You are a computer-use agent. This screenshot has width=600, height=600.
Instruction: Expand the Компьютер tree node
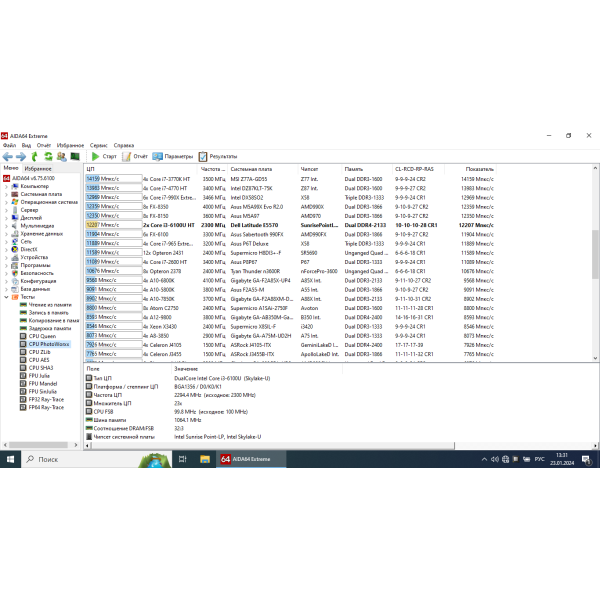tap(6, 186)
